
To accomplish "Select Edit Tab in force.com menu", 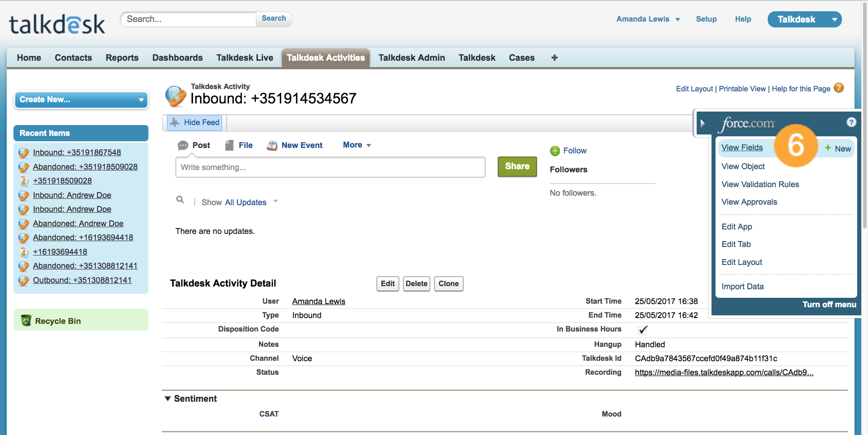I will tap(736, 244).
